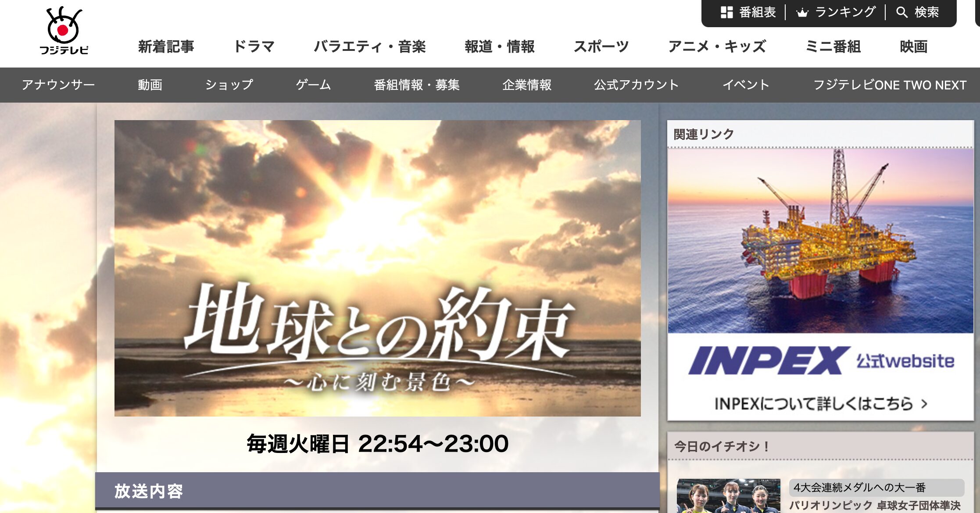Viewport: 980px width, 513px height.
Task: Open the 番組表 grid icon
Action: pyautogui.click(x=728, y=13)
